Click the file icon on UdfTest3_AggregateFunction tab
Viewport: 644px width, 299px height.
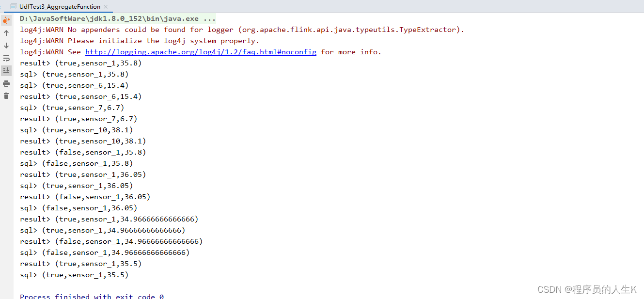(x=14, y=7)
